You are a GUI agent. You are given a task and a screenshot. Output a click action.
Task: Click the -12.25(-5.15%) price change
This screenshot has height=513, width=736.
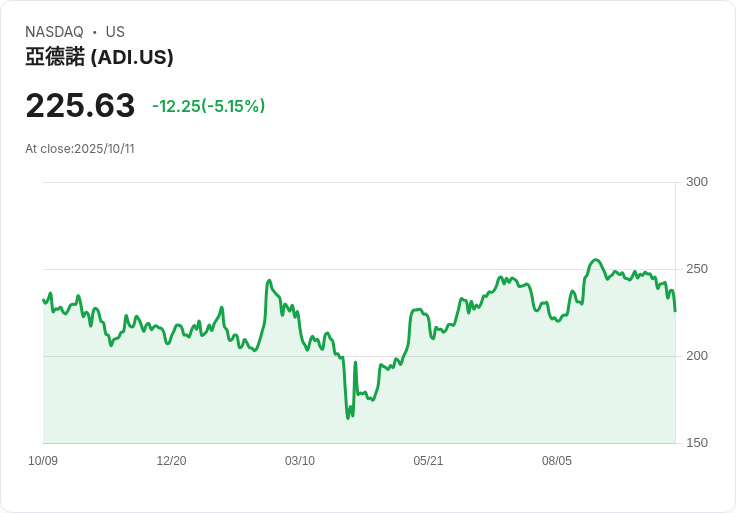(208, 106)
